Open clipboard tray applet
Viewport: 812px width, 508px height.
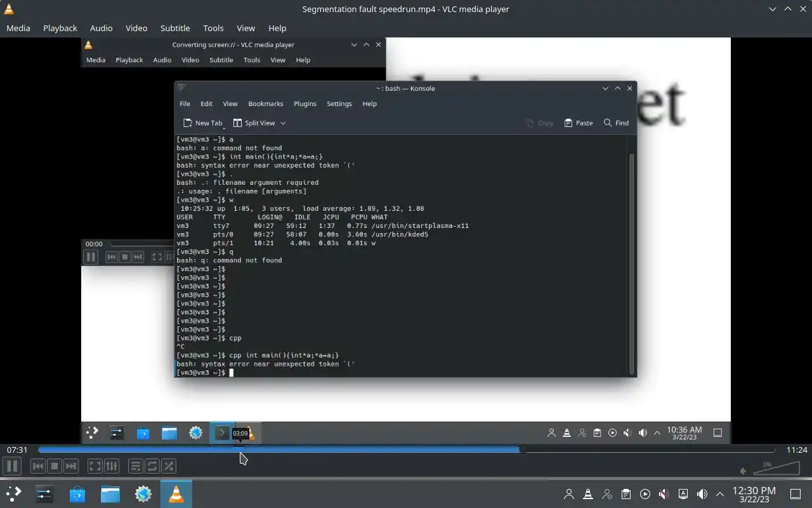[626, 494]
